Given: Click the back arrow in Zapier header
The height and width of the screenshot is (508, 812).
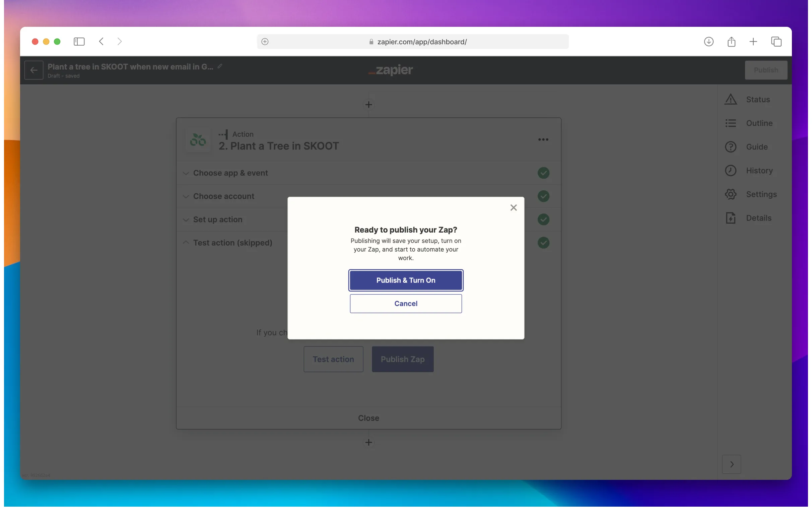Looking at the screenshot, I should (x=33, y=70).
